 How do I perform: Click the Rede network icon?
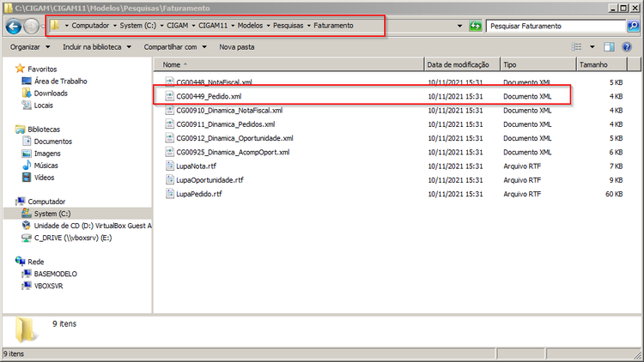coord(20,261)
